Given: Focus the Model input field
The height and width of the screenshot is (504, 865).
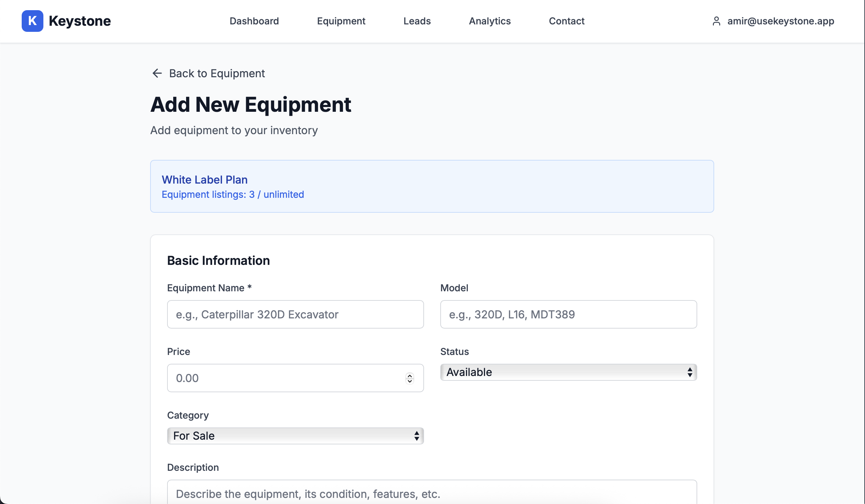Looking at the screenshot, I should pyautogui.click(x=568, y=314).
